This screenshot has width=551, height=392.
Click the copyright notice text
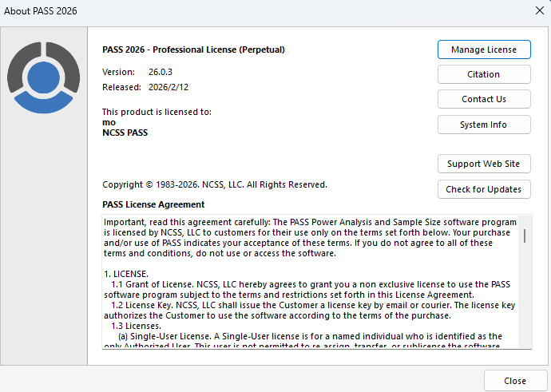[x=215, y=184]
